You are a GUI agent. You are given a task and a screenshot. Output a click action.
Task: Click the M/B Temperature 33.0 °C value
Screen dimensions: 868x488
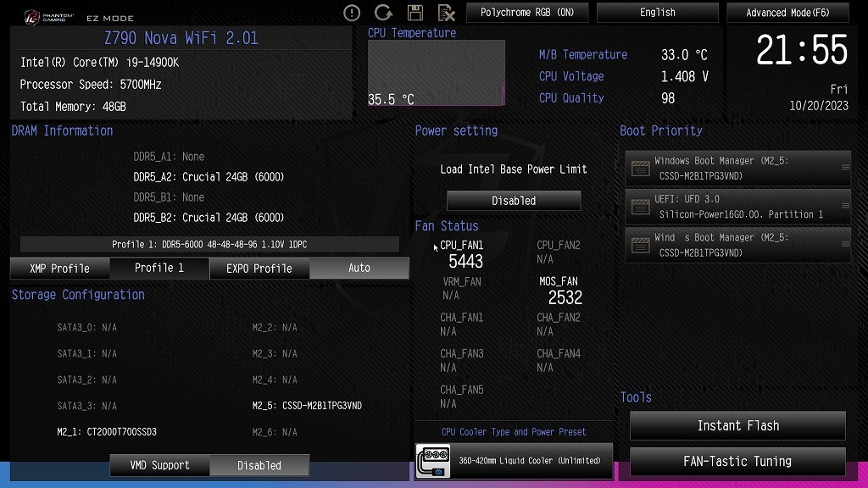(684, 55)
